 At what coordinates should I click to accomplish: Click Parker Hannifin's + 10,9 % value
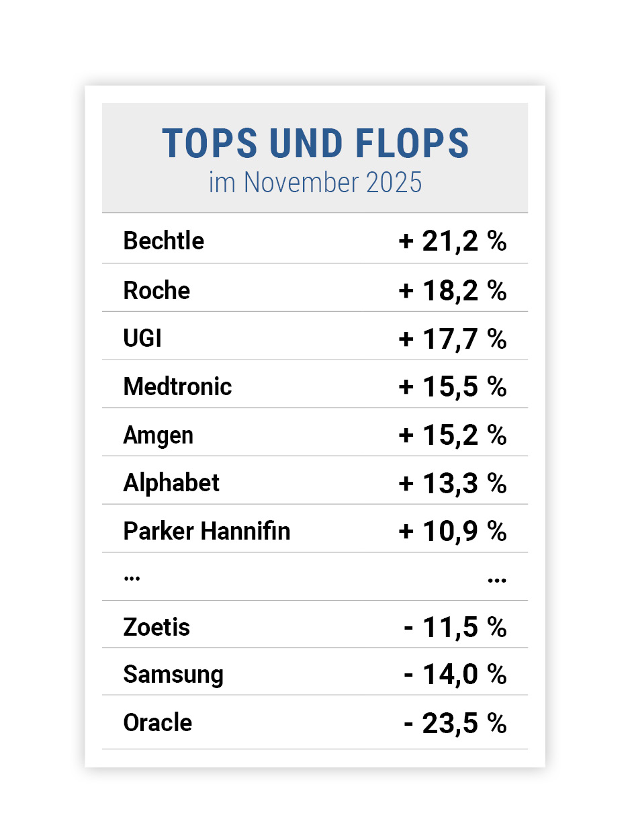coord(452,531)
